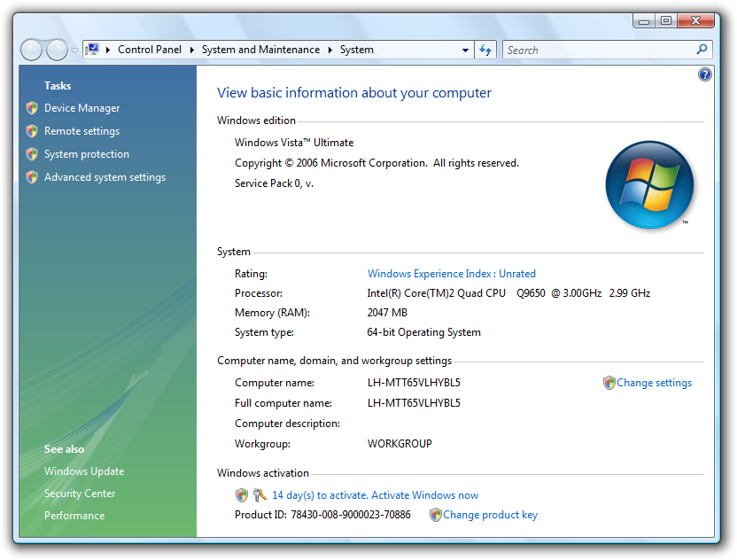Open recent pages dropdown next to Forward button
This screenshot has width=737, height=560.
click(x=74, y=50)
